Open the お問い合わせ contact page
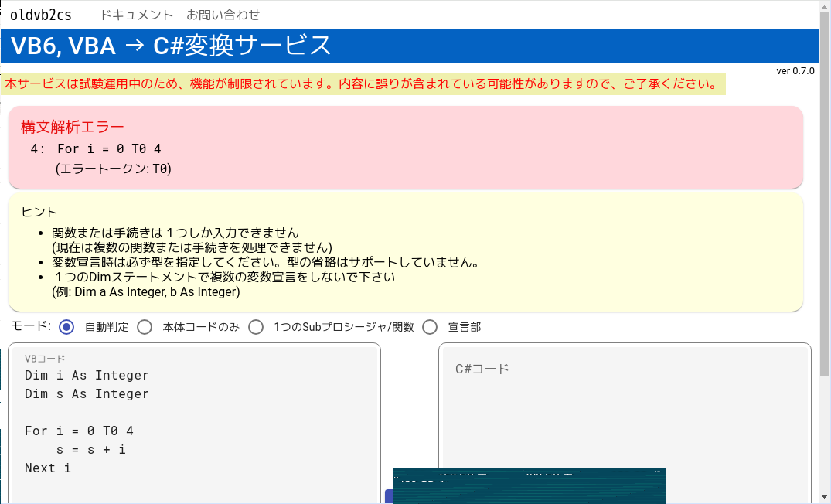The image size is (831, 504). (x=223, y=14)
